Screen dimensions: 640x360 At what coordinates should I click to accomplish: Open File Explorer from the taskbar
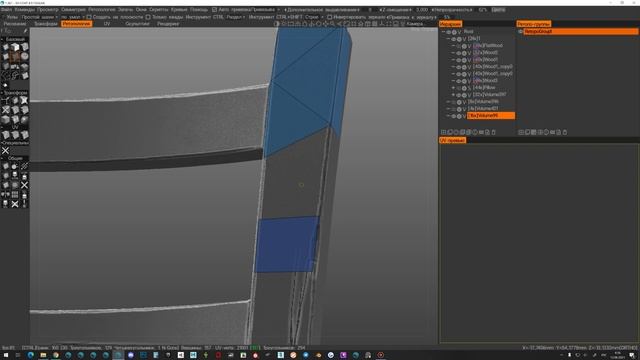(43, 355)
